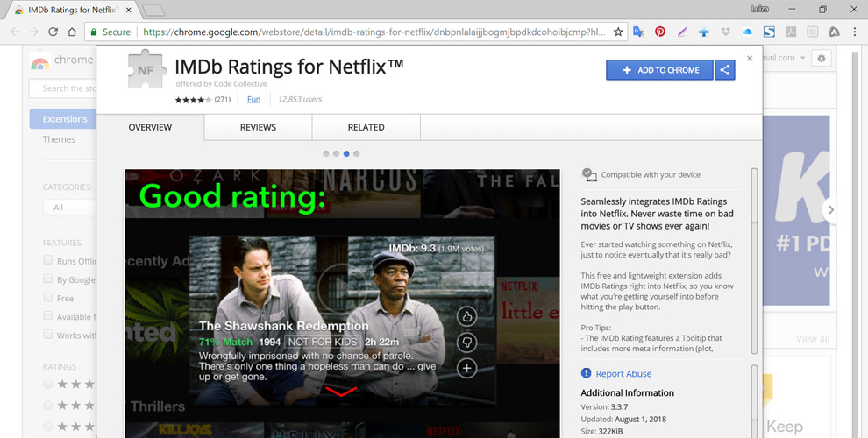Toggle the By Google checkbox

(x=48, y=279)
